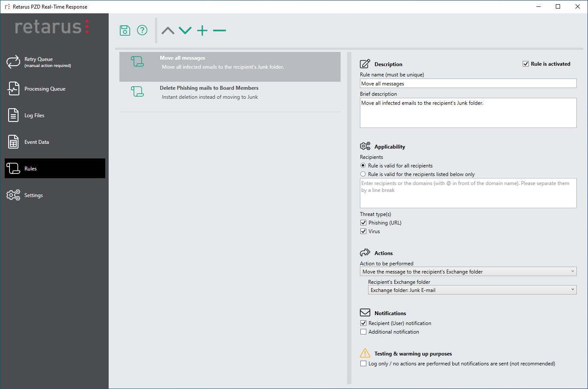Click 'Instant deletion instead of moving to Junk' text
Screen dimensions: 588x389
(210, 97)
